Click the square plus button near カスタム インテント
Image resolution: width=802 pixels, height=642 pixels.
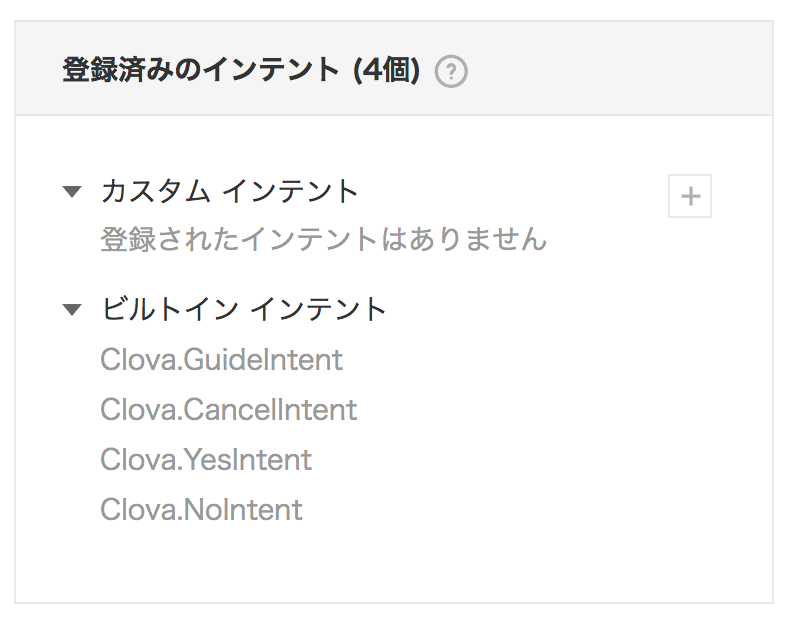coord(690,196)
